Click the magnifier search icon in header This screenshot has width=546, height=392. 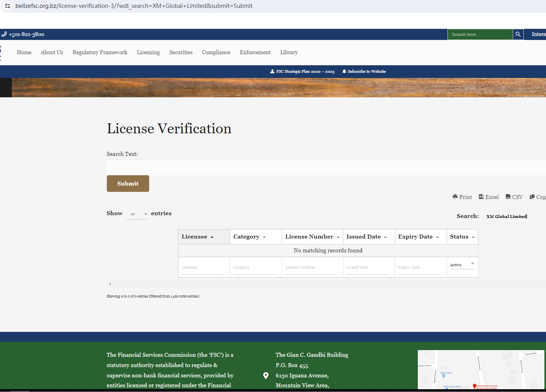pos(518,34)
